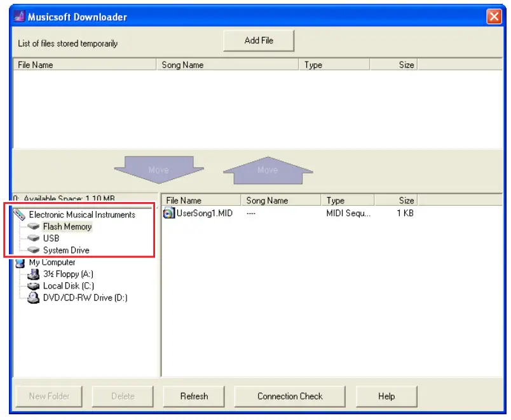Image resolution: width=511 pixels, height=420 pixels.
Task: Click the USB drive icon
Action: tap(34, 238)
